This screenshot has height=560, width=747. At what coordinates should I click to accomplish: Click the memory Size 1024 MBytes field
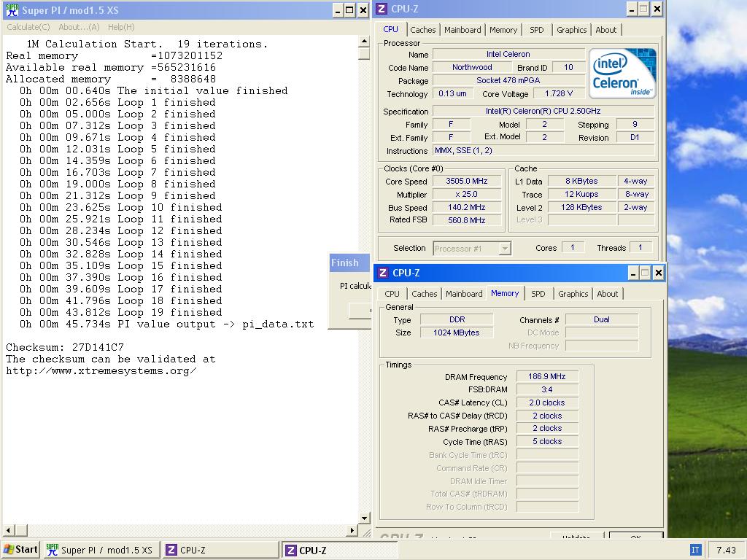(457, 332)
